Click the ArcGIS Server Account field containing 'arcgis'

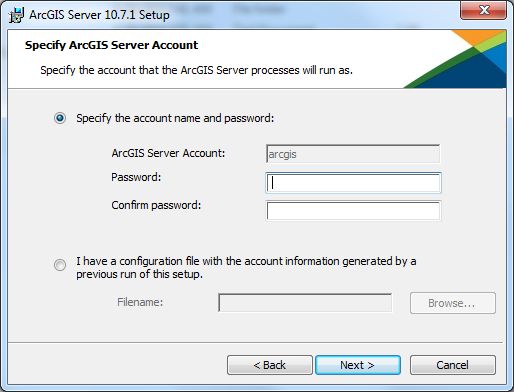click(353, 154)
